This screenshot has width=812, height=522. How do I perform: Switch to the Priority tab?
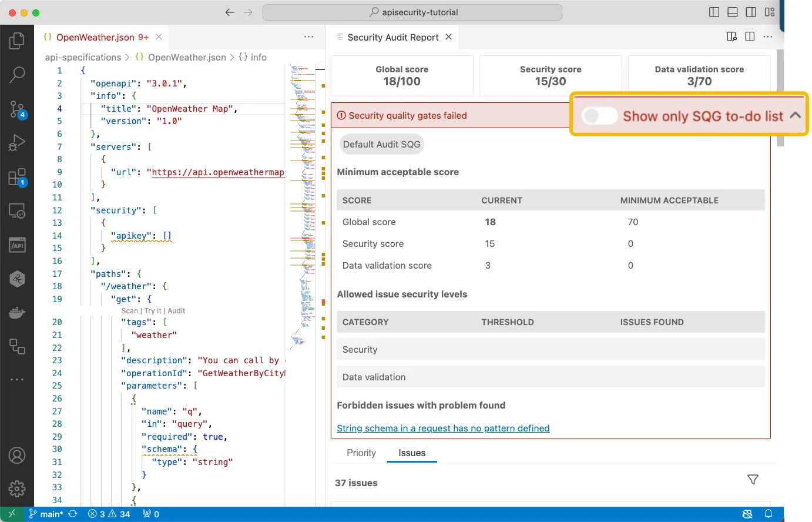pyautogui.click(x=361, y=453)
